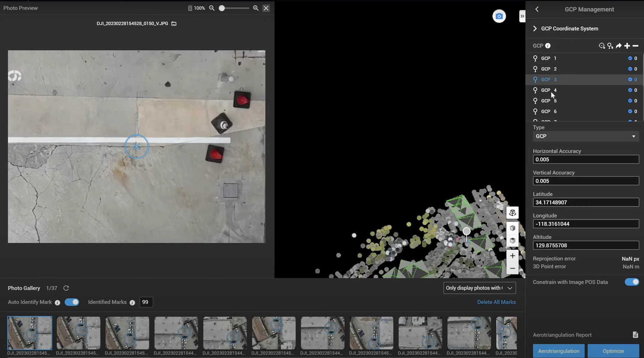Screen dimensions: 644x358
Task: Click the photo preview zoom slider handle
Action: coord(222,8)
